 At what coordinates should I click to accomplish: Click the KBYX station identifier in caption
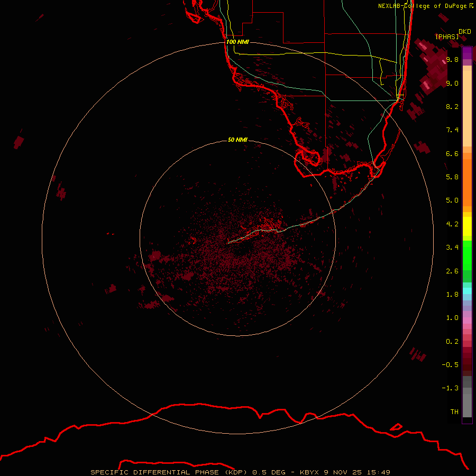(309, 472)
